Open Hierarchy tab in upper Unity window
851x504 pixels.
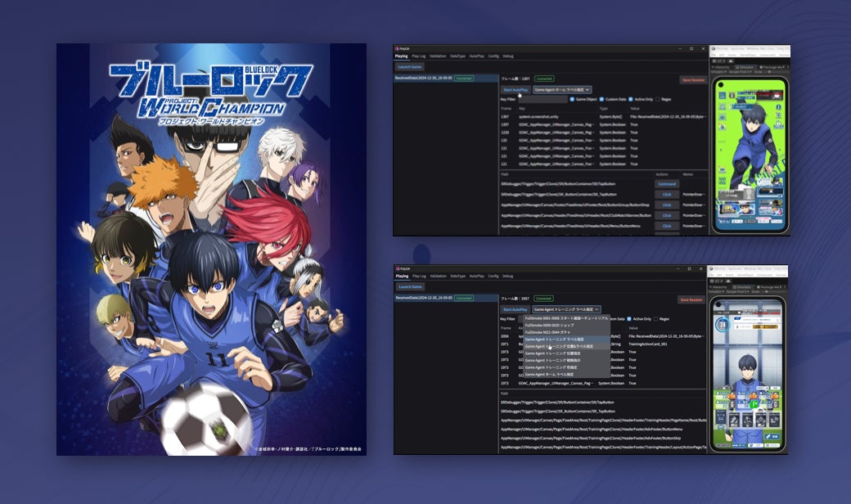(x=721, y=67)
